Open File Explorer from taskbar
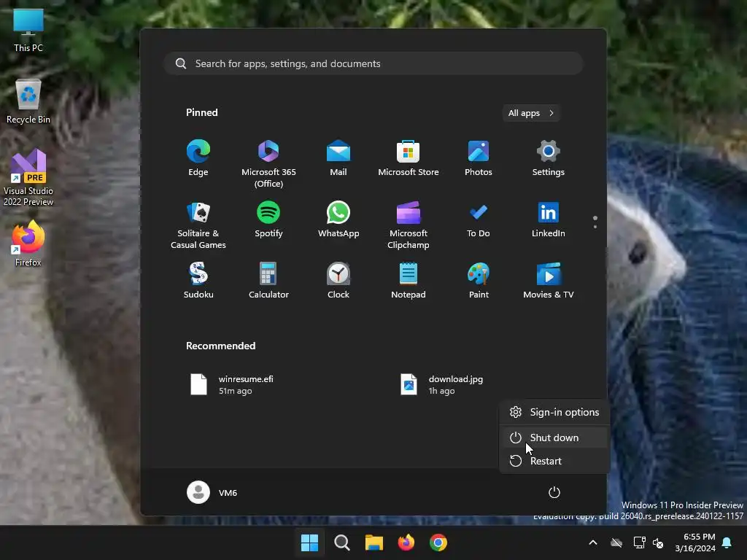 pyautogui.click(x=374, y=542)
